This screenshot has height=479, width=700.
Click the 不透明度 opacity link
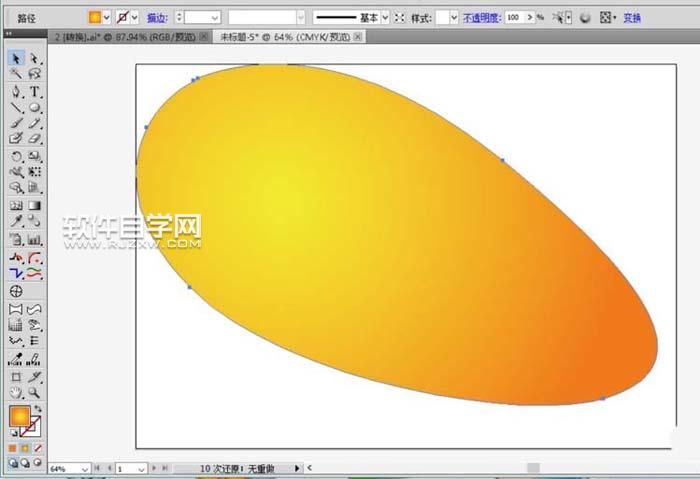[x=480, y=18]
